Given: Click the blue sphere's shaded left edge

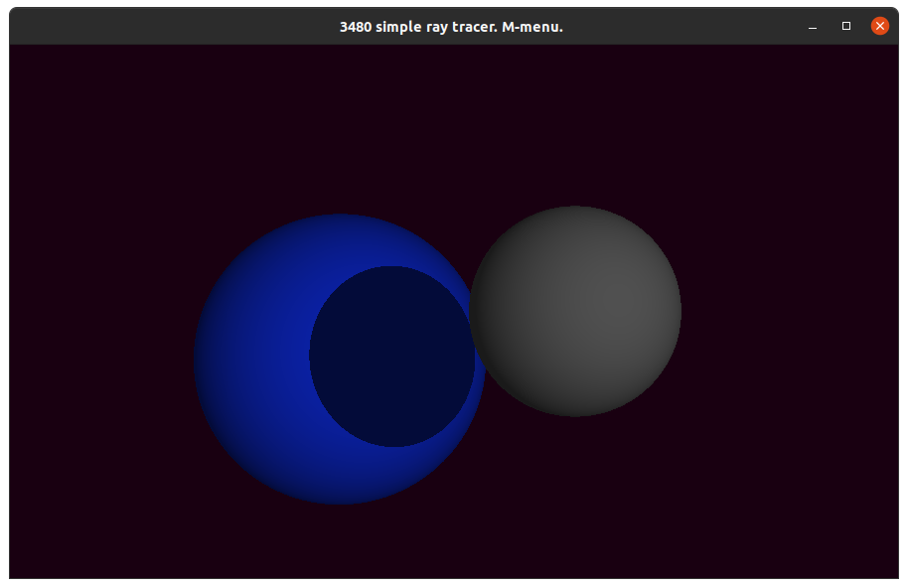Looking at the screenshot, I should click(x=202, y=360).
